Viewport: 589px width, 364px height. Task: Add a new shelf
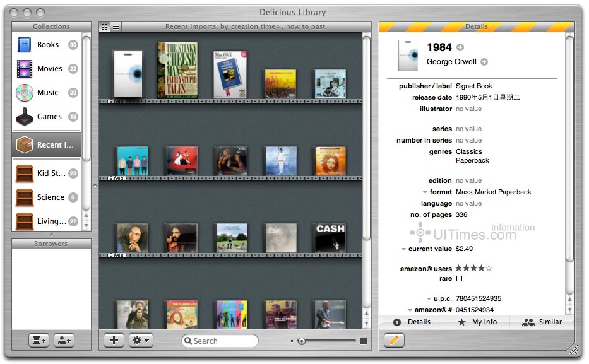point(39,341)
